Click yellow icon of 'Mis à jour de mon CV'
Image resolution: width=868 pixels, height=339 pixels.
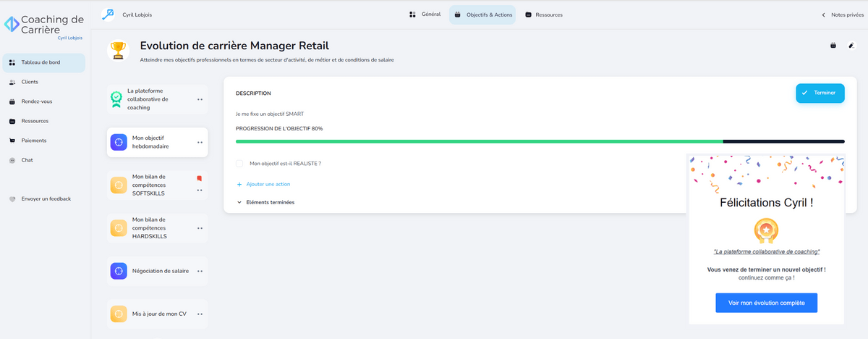(119, 314)
